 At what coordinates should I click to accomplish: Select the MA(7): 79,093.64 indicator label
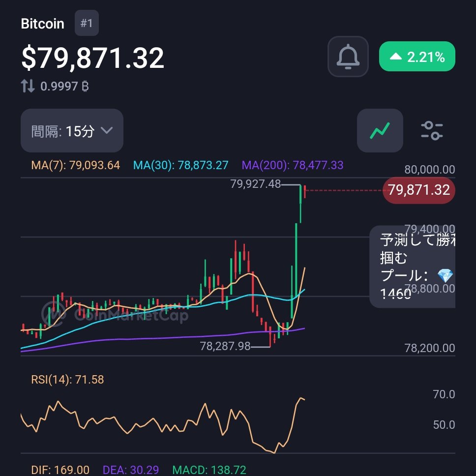pyautogui.click(x=76, y=165)
